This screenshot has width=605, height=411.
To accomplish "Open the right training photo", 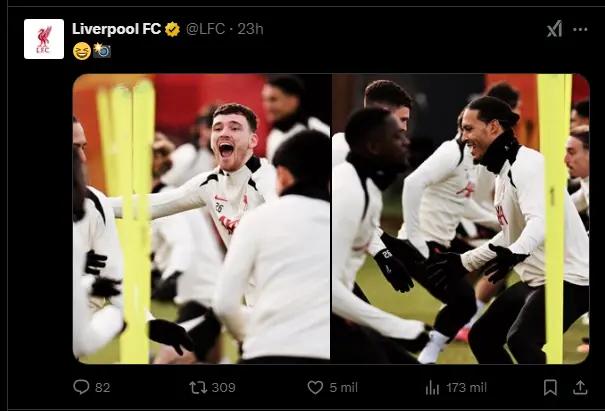I will click(x=460, y=218).
